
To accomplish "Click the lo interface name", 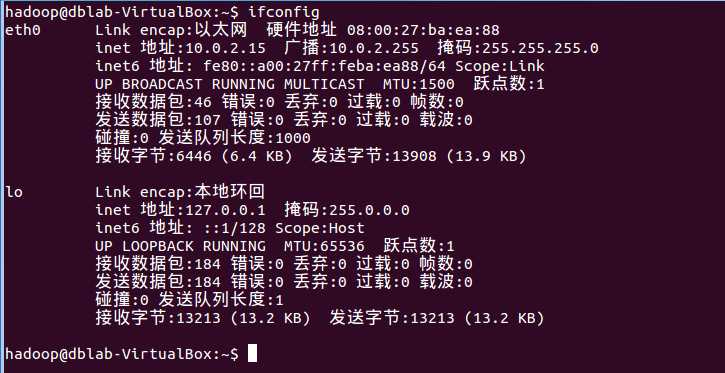I will click(14, 192).
